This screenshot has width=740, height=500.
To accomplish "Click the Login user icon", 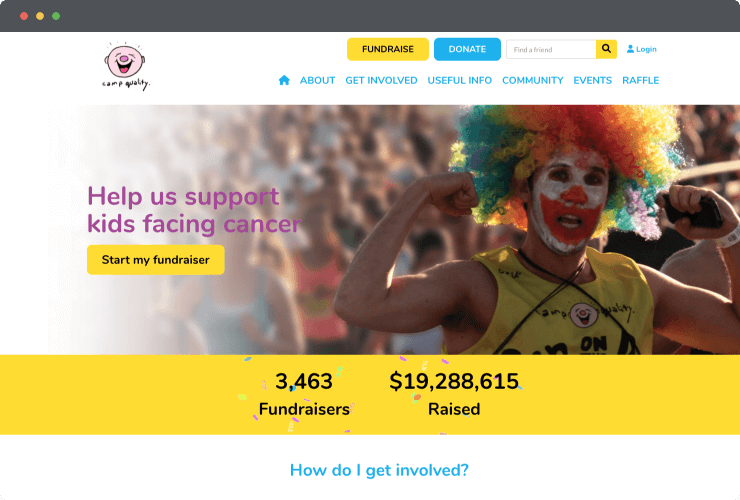I will point(630,49).
